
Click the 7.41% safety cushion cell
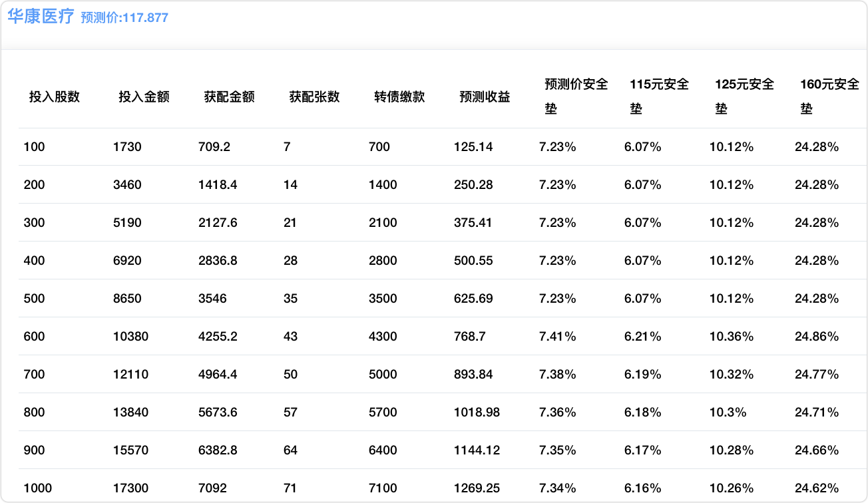(x=557, y=337)
